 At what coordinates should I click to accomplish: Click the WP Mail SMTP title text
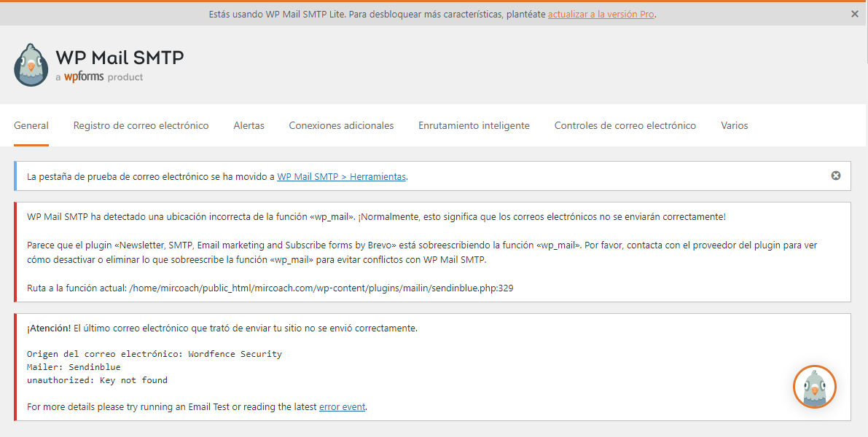[120, 58]
